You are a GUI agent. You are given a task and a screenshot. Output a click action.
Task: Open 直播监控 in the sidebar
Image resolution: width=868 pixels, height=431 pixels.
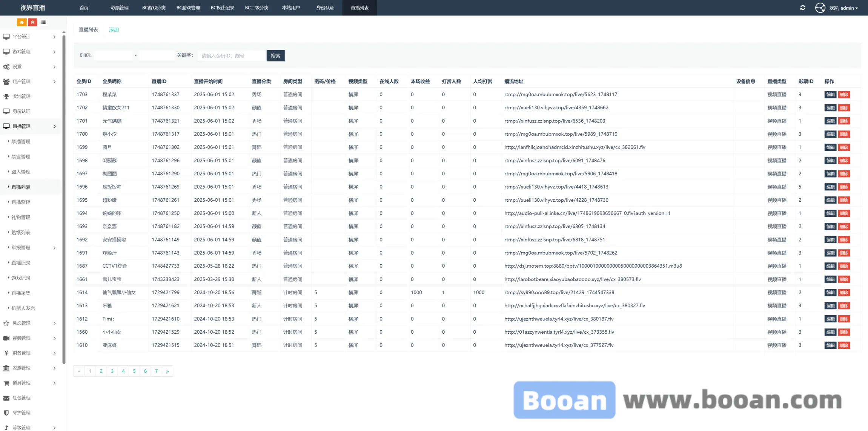(21, 202)
